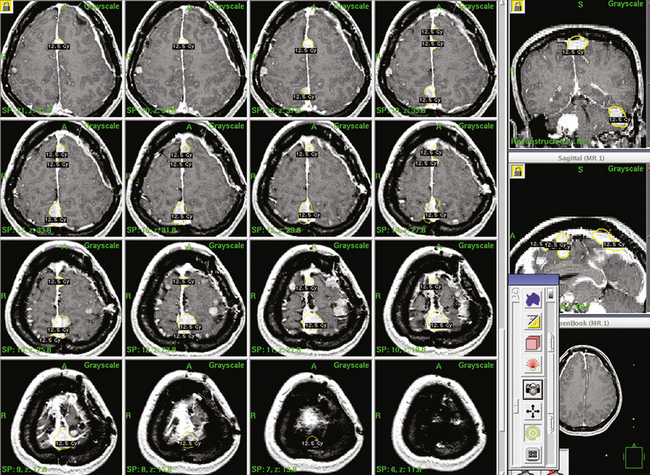Screen dimensions: 650x475
Task: Open the Grayscale colormap on coronal view
Action: click(626, 7)
